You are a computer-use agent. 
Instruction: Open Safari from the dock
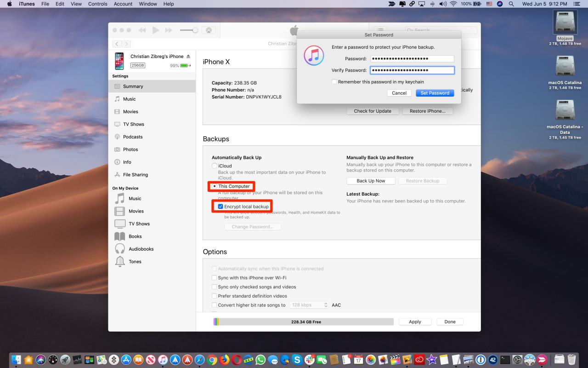(199, 360)
